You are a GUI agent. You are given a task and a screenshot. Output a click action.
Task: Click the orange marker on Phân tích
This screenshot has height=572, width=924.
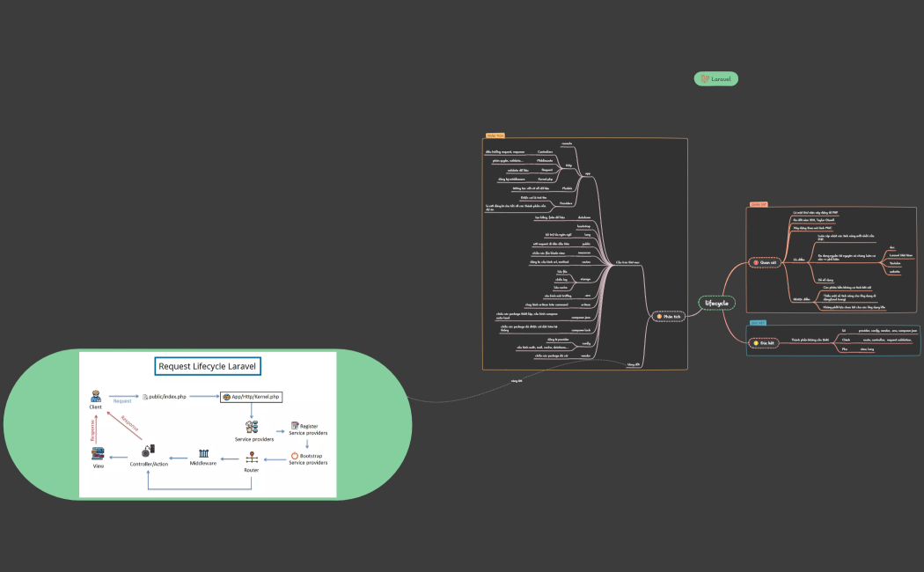tap(658, 316)
